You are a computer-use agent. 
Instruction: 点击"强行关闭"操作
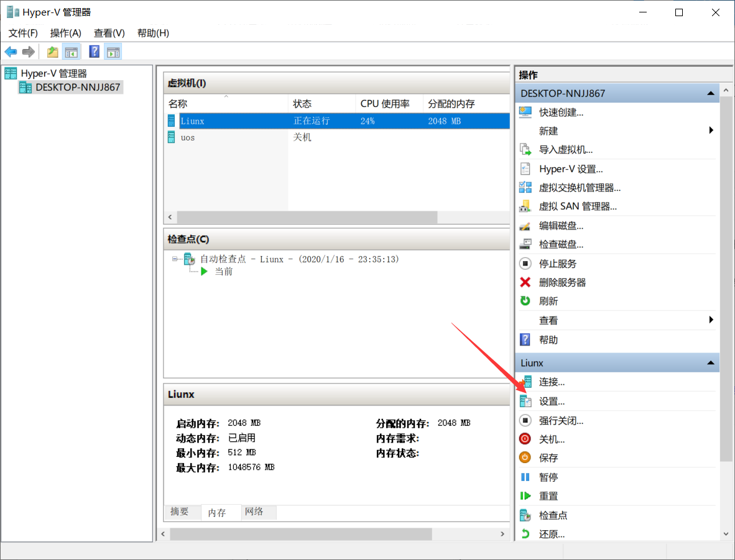click(560, 420)
